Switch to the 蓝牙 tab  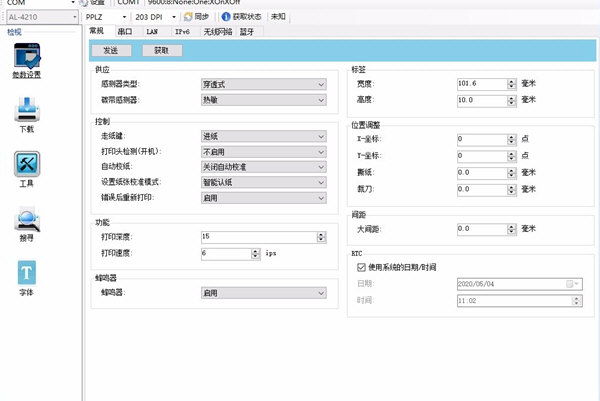pos(247,32)
